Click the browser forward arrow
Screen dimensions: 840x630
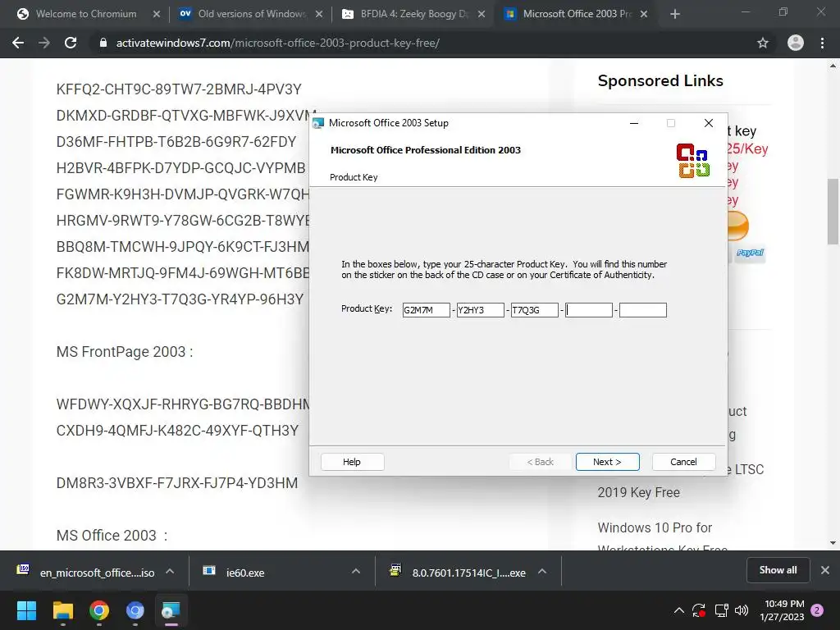pos(44,43)
